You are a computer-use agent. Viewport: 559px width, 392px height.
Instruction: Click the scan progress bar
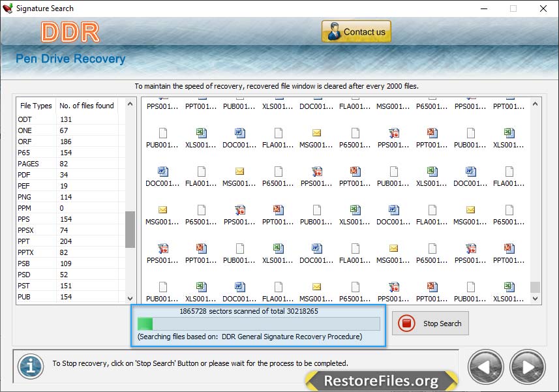(x=258, y=324)
